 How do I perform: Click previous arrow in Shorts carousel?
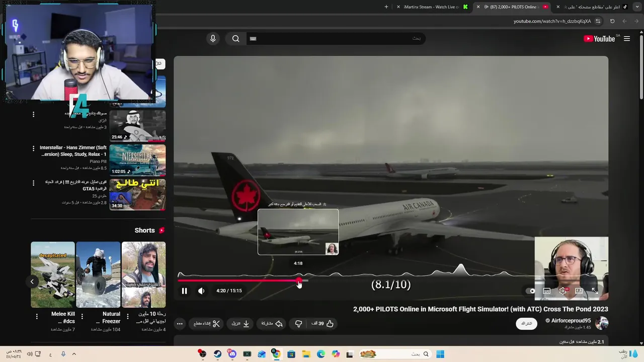pyautogui.click(x=32, y=282)
